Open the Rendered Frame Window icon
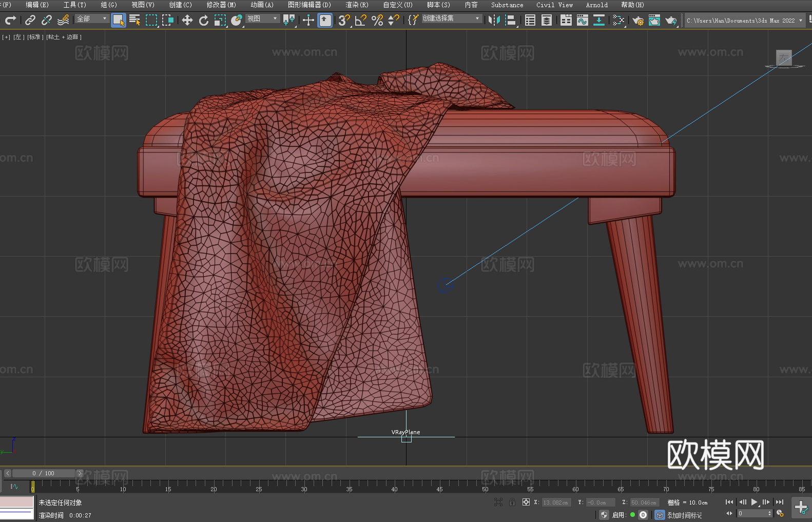The height and width of the screenshot is (522, 812). pos(654,20)
